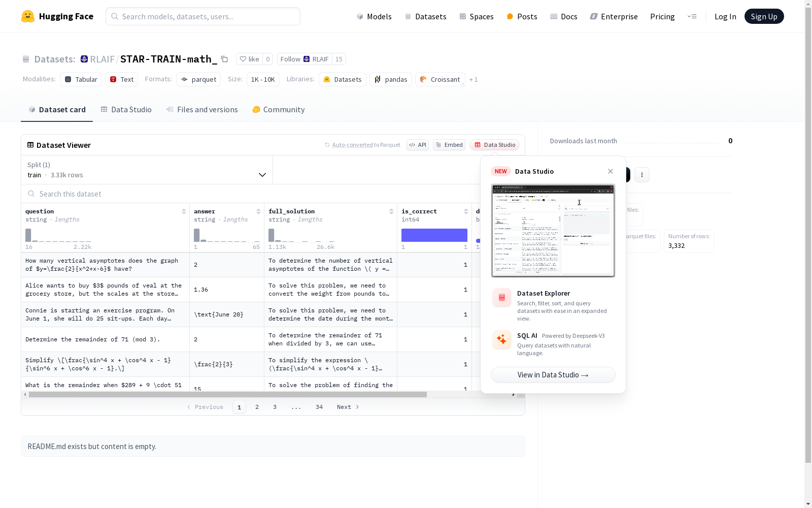Click the Datasets breadcrumb icon
Screen dimensions: 812x508
[26, 59]
